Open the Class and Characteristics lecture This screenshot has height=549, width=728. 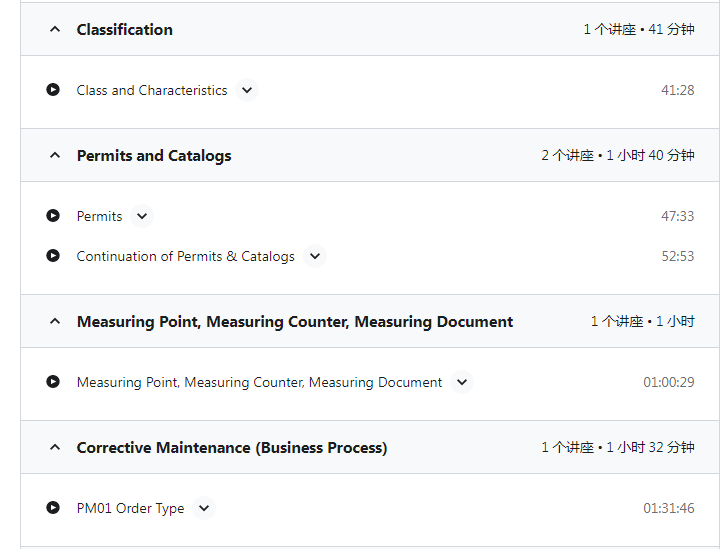[x=152, y=90]
